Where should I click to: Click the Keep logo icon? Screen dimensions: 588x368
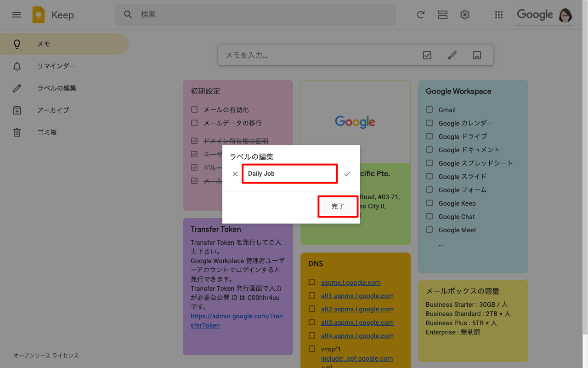[x=39, y=15]
